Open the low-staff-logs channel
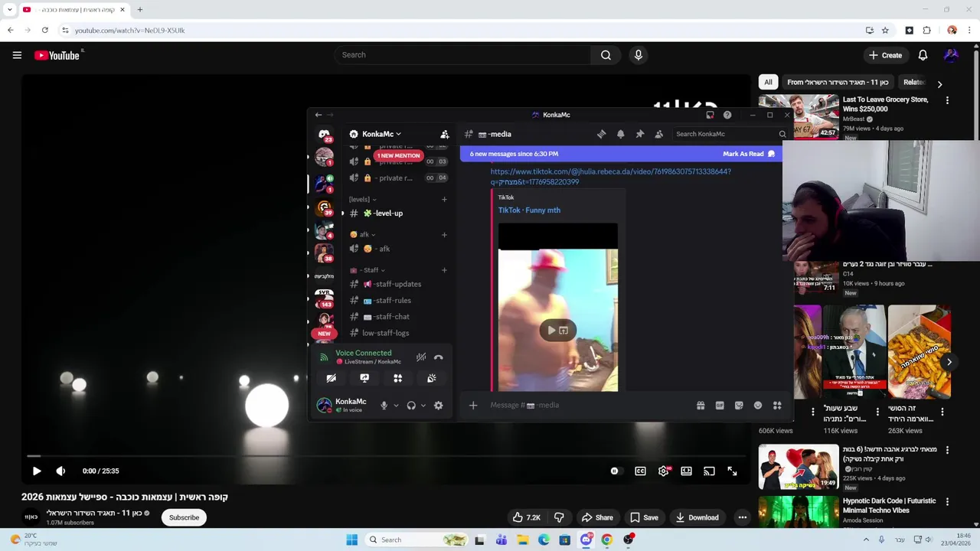Screen dimensions: 980x551 click(x=385, y=333)
